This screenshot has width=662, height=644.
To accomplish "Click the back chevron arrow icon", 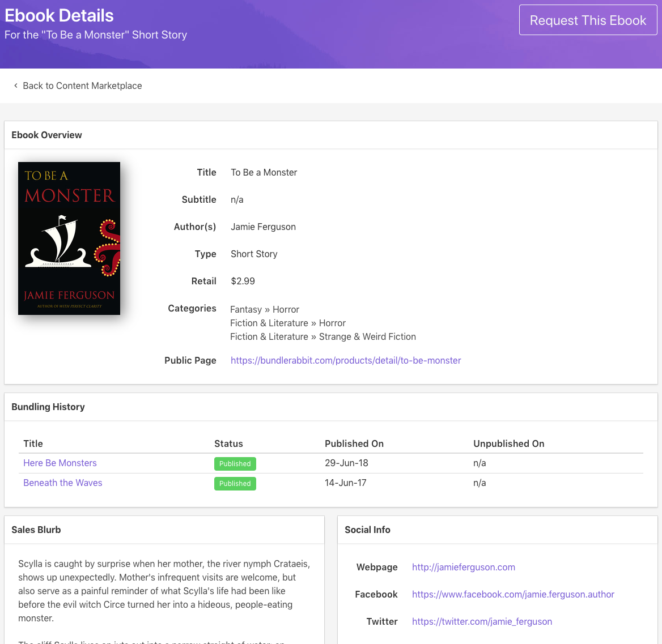I will click(x=15, y=86).
